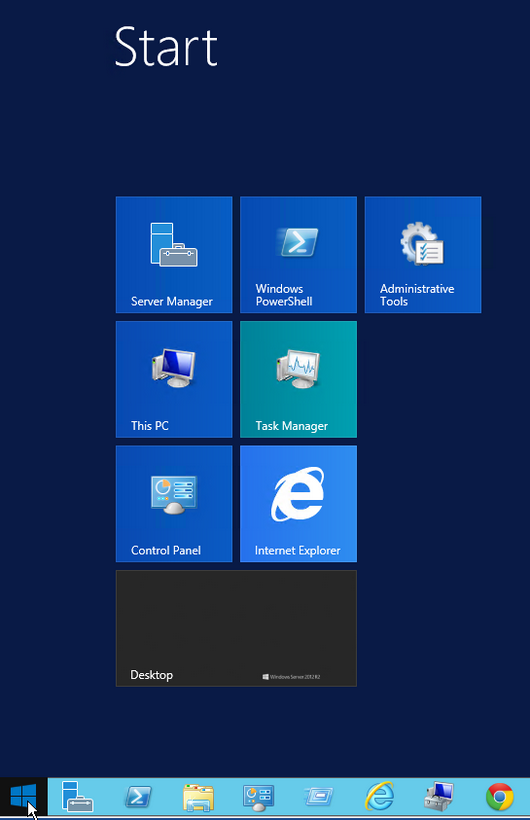Viewport: 530px width, 820px height.
Task: Open the Server Manager tile
Action: (174, 255)
